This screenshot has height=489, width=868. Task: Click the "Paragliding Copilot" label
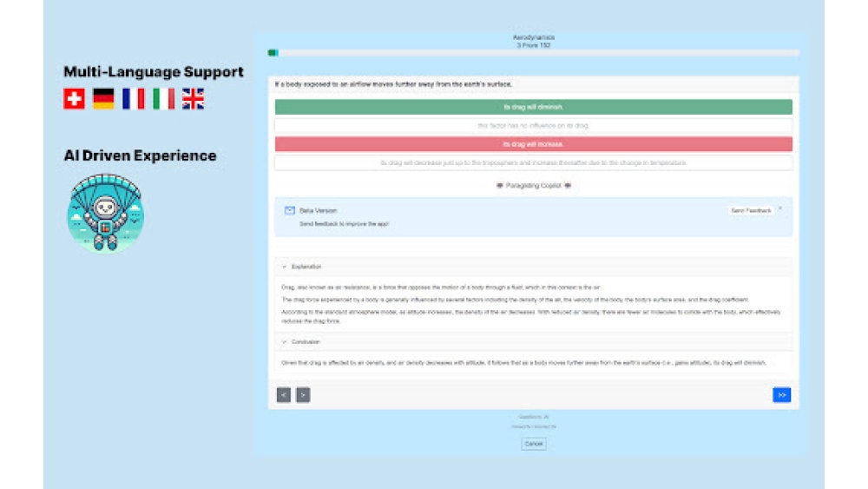[534, 186]
